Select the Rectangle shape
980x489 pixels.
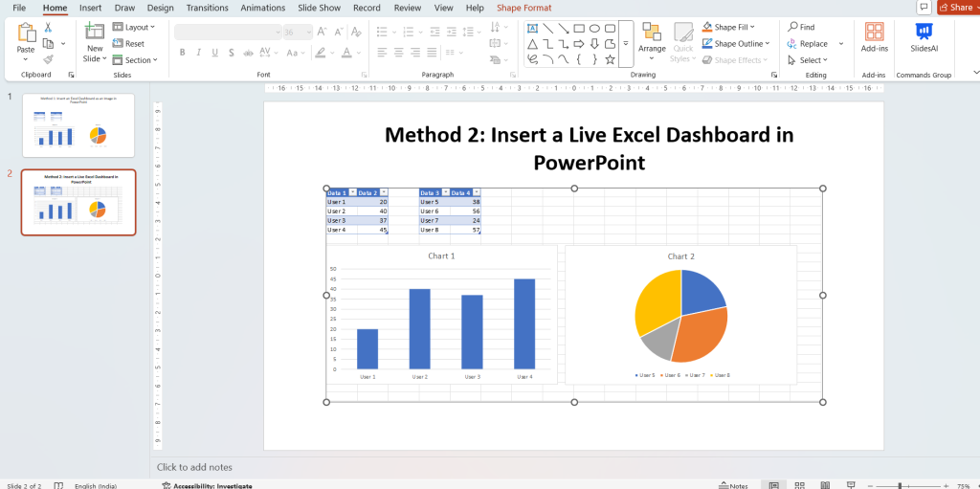579,28
